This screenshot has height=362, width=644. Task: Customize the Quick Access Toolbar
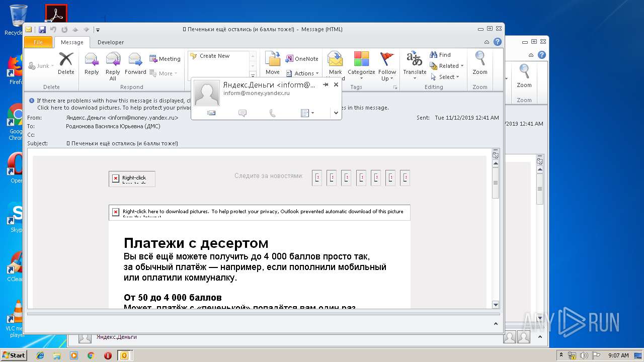pyautogui.click(x=98, y=30)
